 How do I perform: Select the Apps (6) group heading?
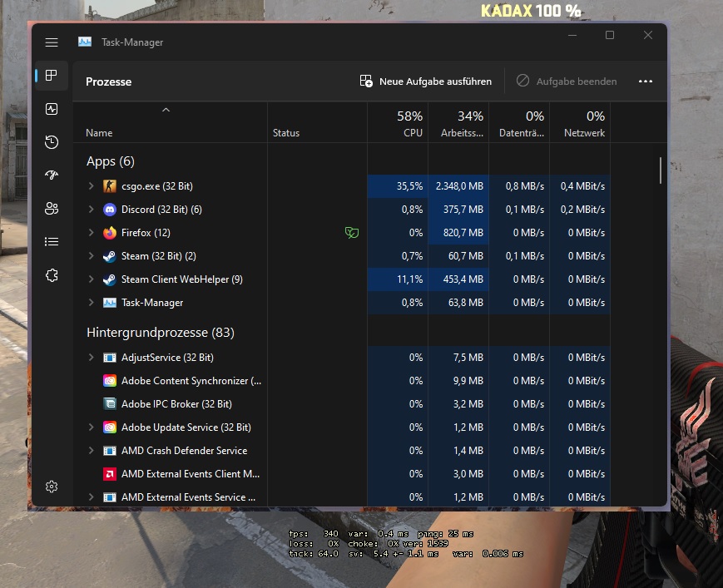click(x=111, y=161)
